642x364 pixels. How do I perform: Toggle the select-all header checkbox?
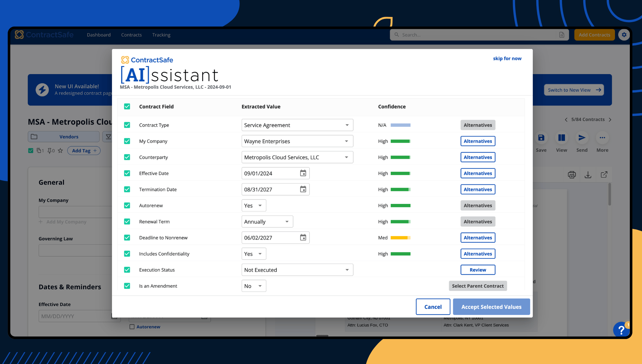coord(127,106)
